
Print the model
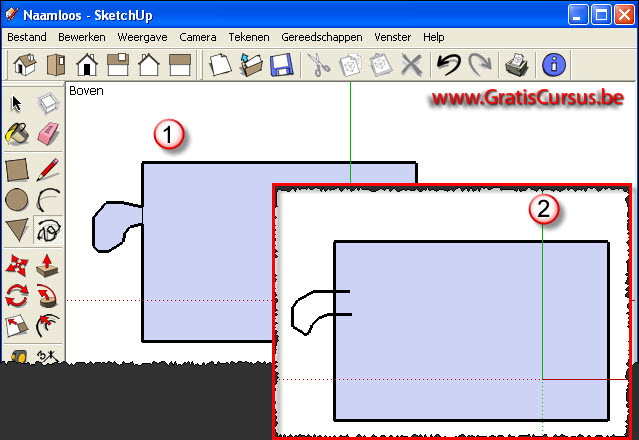point(517,64)
